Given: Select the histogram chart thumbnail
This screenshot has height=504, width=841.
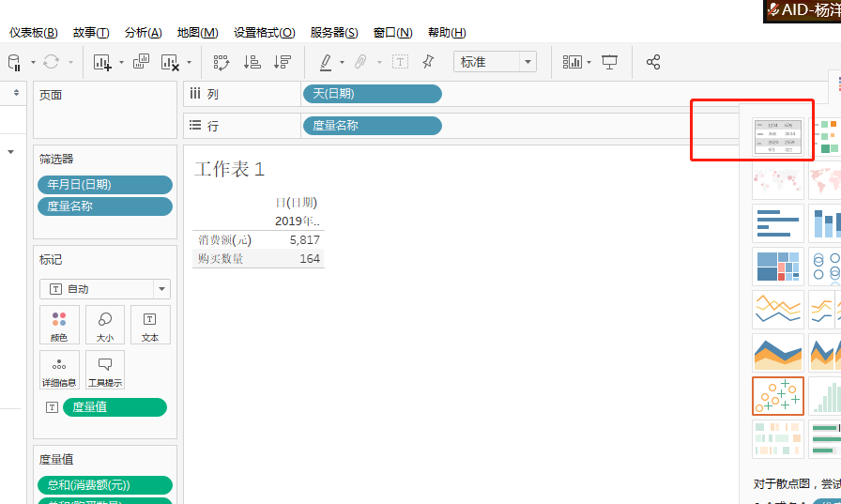Looking at the screenshot, I should pos(825,396).
